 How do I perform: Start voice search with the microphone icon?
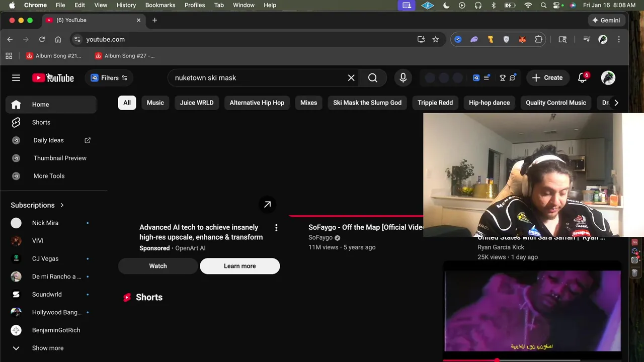403,78
